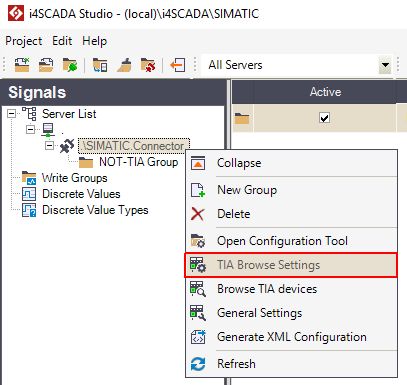Image resolution: width=407 pixels, height=385 pixels.
Task: Click the Collapse orange triangle icon
Action: [x=198, y=163]
